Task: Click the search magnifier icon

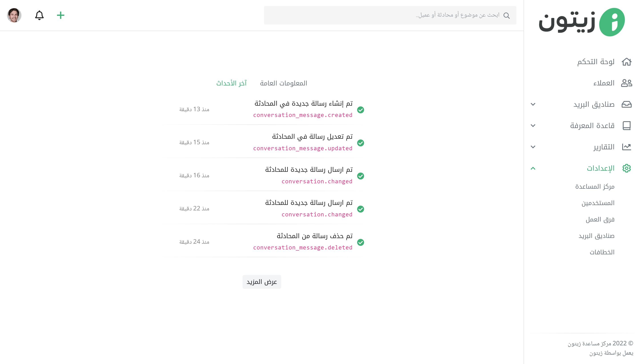Action: (506, 16)
